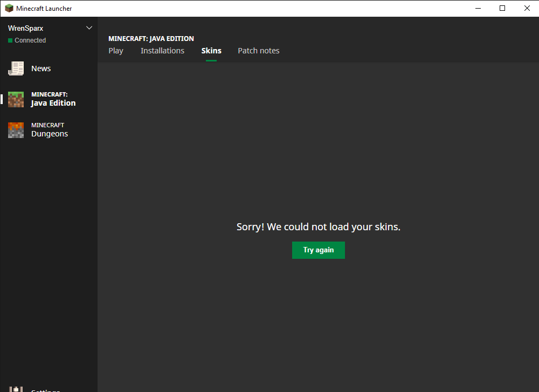Close the Minecraft Launcher window
Image resolution: width=539 pixels, height=392 pixels.
pyautogui.click(x=527, y=8)
